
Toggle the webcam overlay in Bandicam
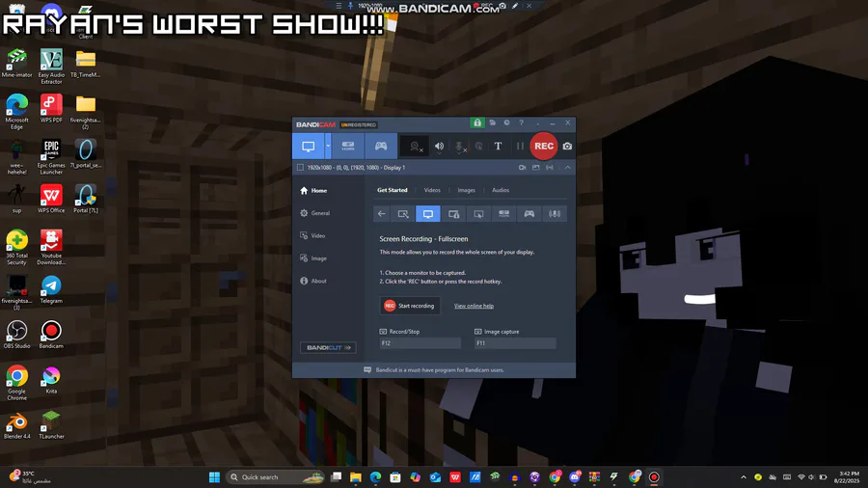click(x=415, y=147)
